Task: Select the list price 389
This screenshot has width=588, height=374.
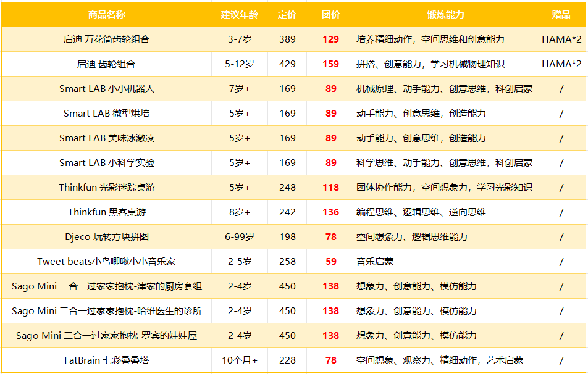Action: (x=287, y=39)
